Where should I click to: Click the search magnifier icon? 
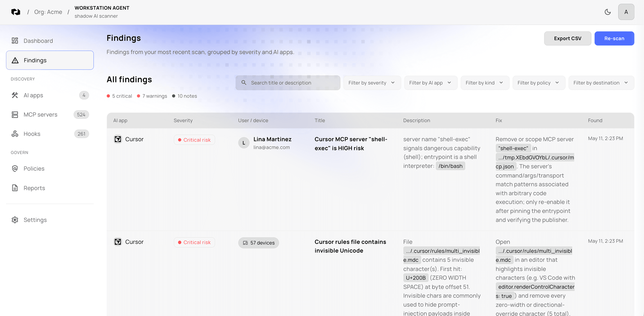click(x=244, y=83)
